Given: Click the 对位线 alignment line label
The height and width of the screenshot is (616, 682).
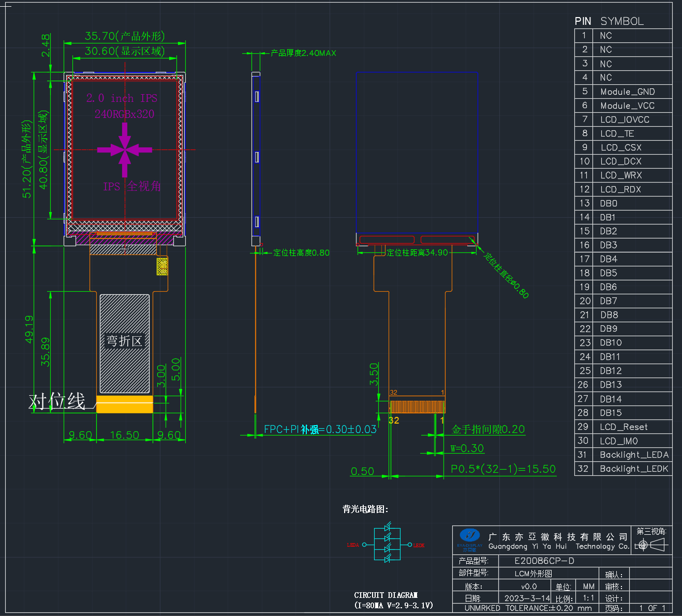Looking at the screenshot, I should pos(57,401).
